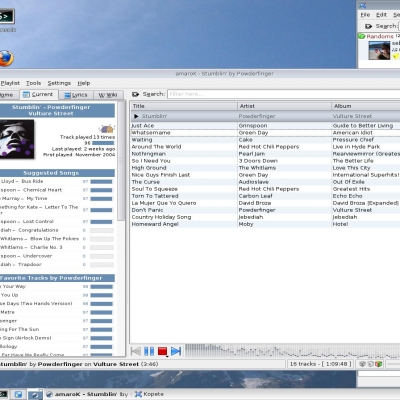Open Edit menu in Kopete window
This screenshot has width=400, height=400.
click(x=381, y=15)
